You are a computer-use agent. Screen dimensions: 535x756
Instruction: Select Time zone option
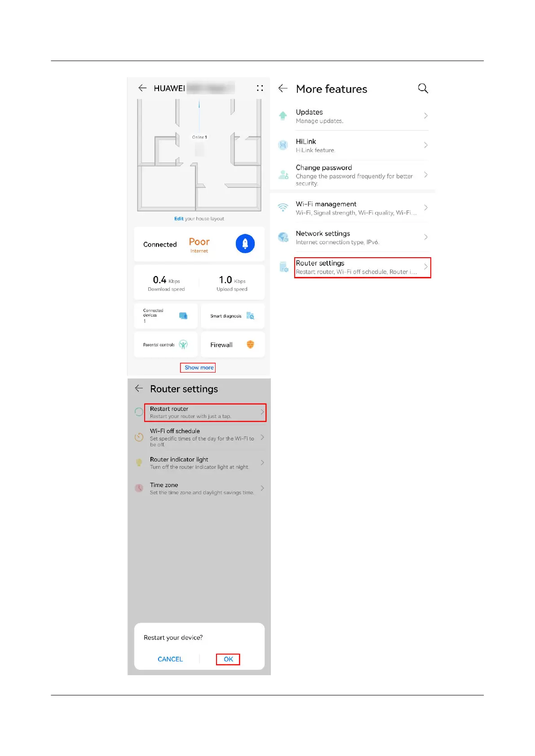click(x=200, y=488)
